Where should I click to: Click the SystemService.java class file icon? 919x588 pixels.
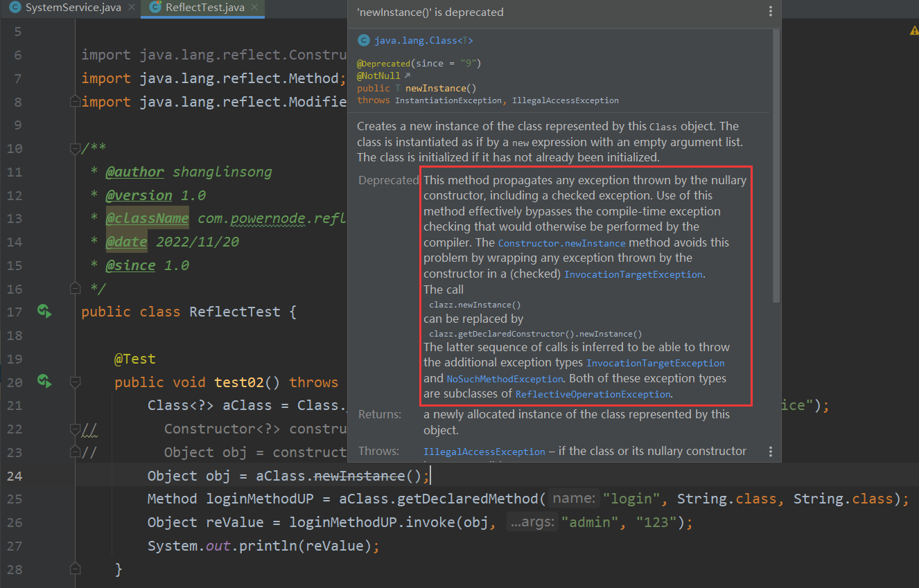[x=15, y=8]
